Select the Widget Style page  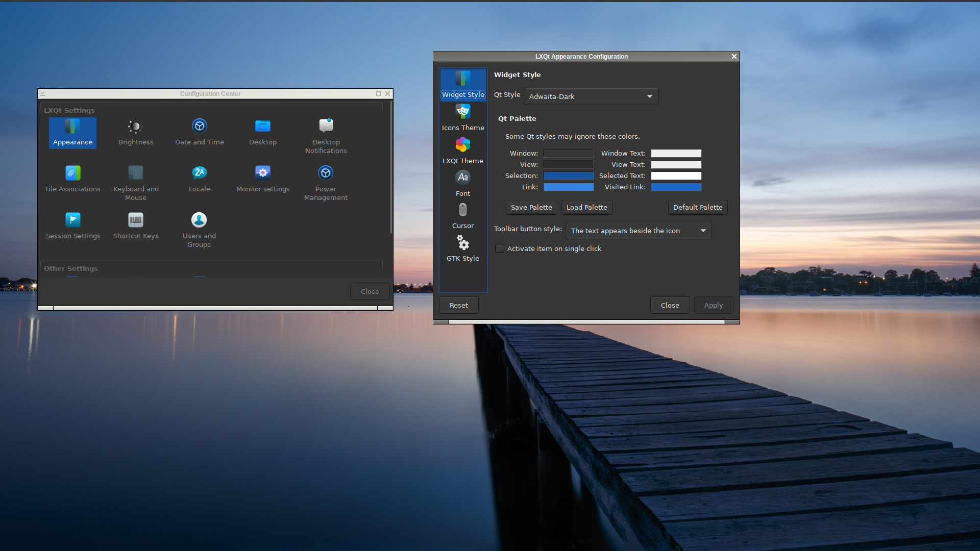463,85
